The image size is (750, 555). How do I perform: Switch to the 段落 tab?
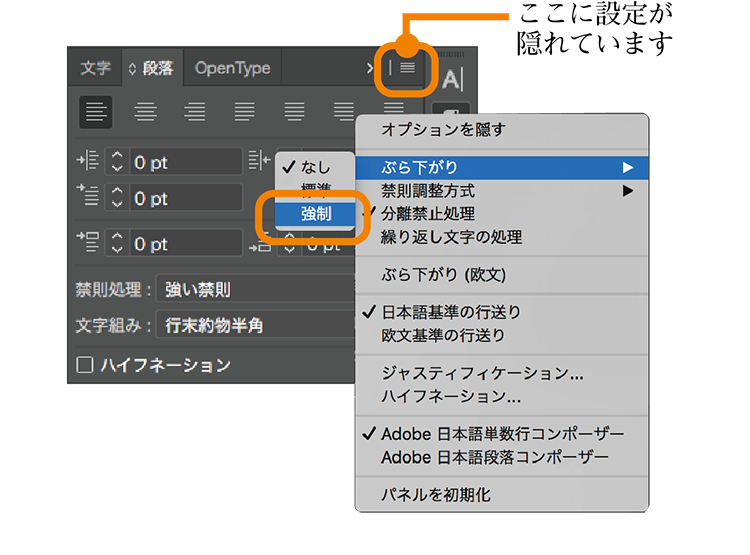(152, 68)
